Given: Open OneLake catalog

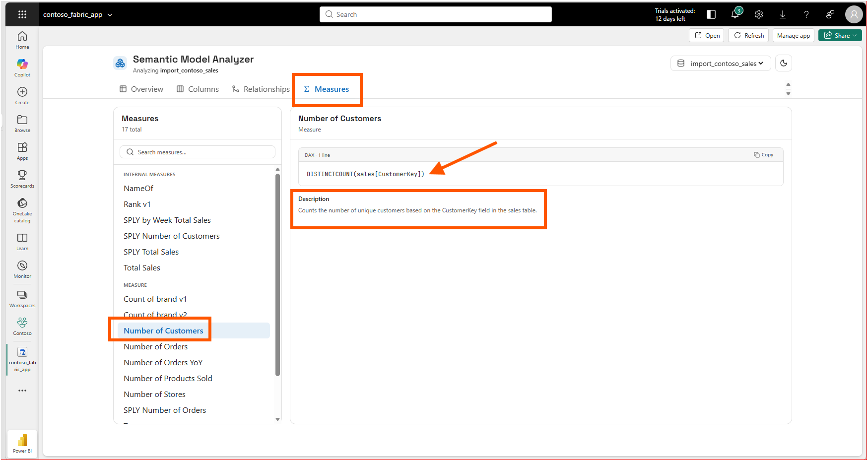Looking at the screenshot, I should 22,210.
